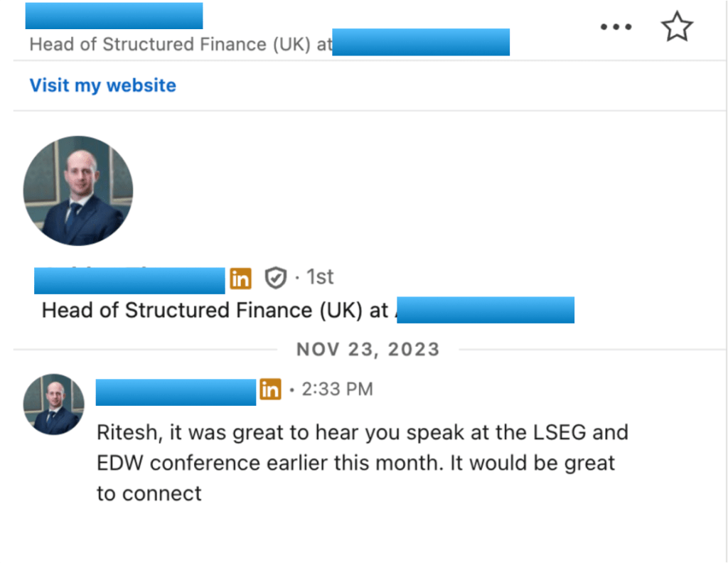Viewport: 728px width, 563px height.
Task: Click the small sender avatar beside the message
Action: 54,404
